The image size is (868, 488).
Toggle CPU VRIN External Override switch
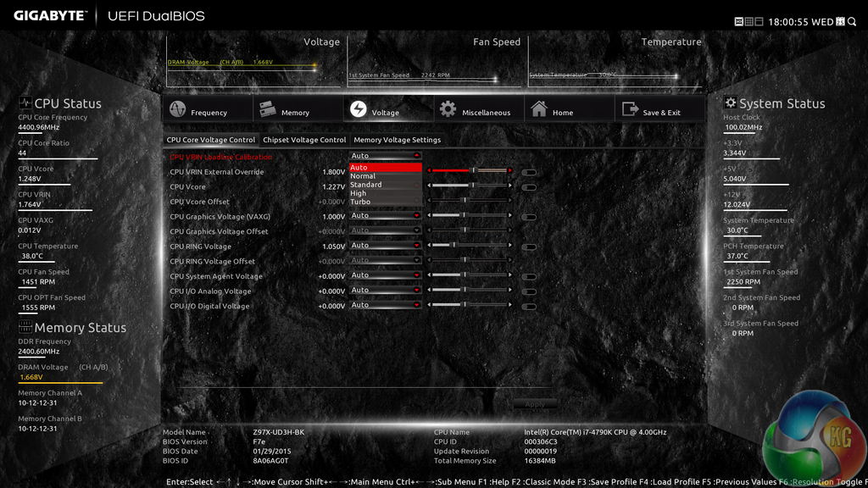(529, 173)
